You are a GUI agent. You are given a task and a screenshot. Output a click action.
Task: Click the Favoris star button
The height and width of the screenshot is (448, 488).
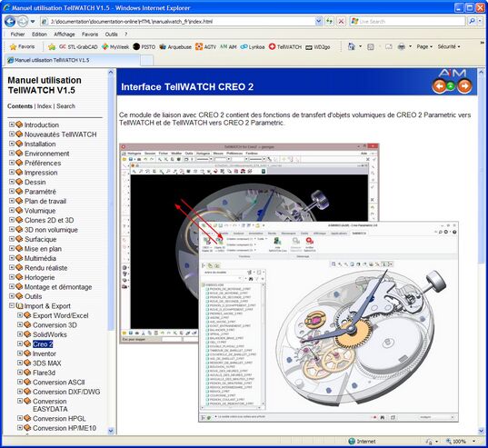pos(22,46)
